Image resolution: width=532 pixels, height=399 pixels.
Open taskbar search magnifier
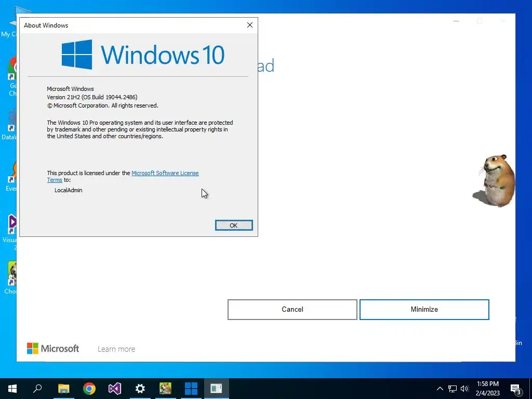pyautogui.click(x=37, y=389)
